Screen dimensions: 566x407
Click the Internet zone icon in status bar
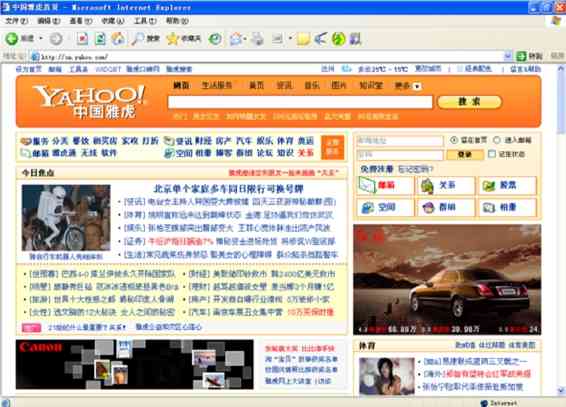[484, 403]
